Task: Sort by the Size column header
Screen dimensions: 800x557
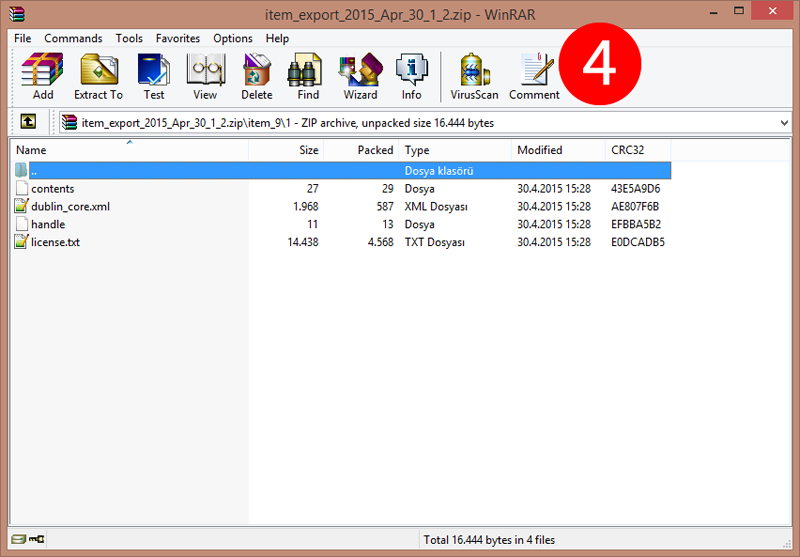Action: 286,150
